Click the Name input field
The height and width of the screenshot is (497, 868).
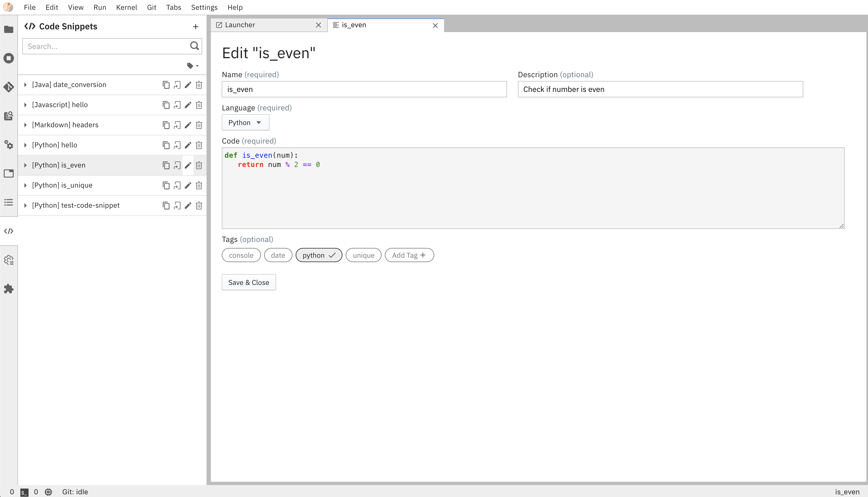(x=364, y=89)
